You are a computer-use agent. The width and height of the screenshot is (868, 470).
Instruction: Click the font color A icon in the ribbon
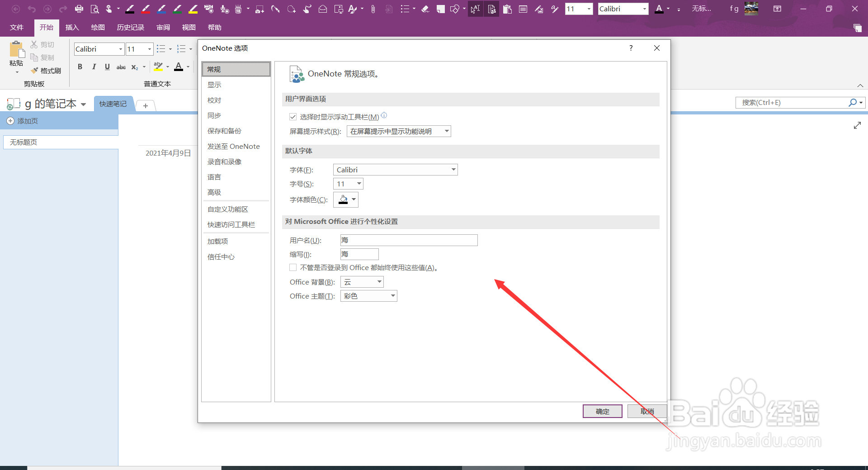pyautogui.click(x=179, y=67)
